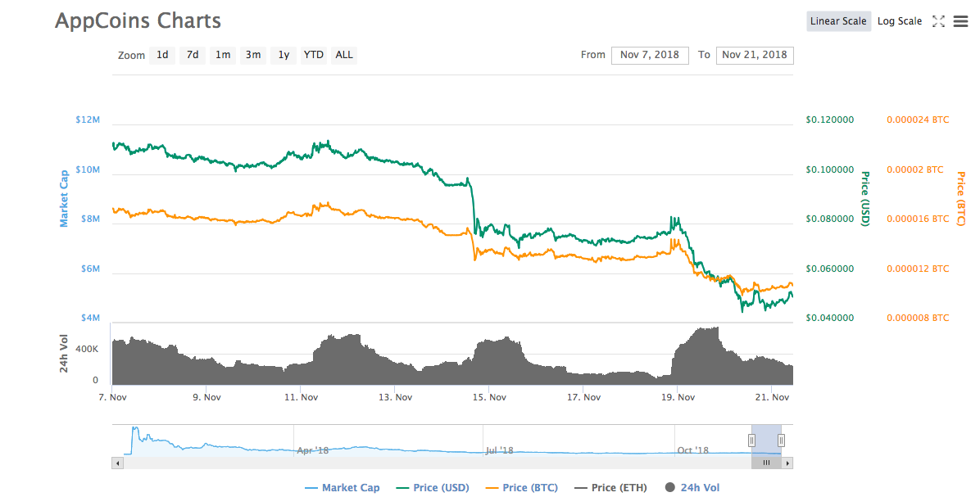This screenshot has height=497, width=980.
Task: Click the navigator right range handle
Action: [781, 441]
